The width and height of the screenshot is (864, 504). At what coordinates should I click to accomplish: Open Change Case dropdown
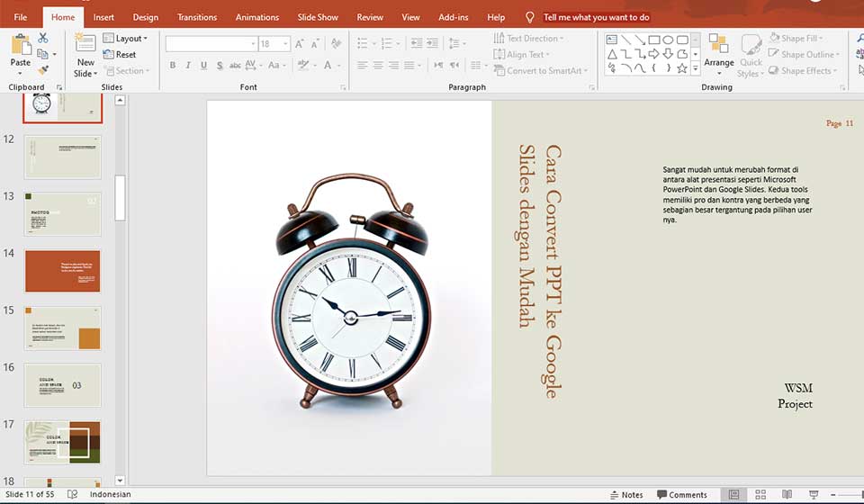pos(276,65)
